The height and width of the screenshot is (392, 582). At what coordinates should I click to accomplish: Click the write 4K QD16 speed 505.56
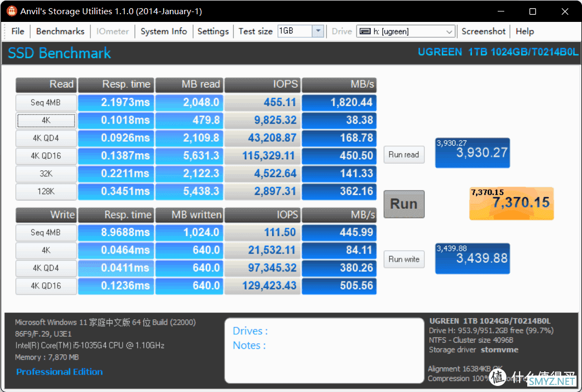(339, 286)
